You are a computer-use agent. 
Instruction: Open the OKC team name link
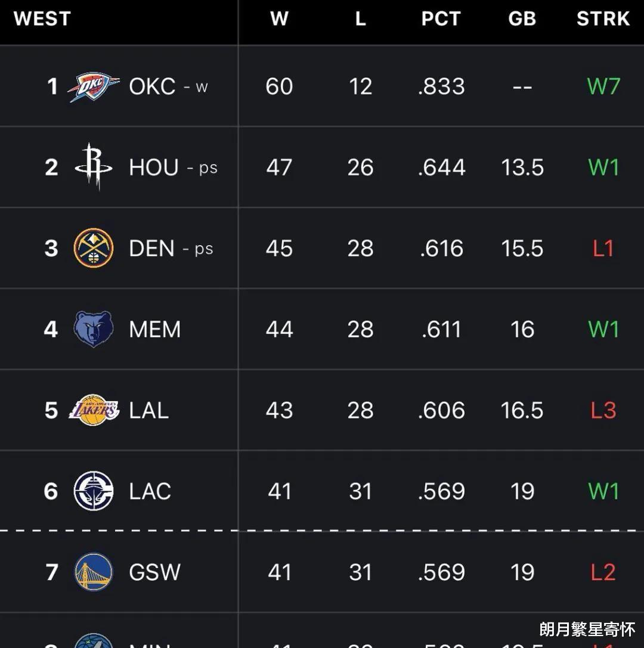tap(152, 86)
